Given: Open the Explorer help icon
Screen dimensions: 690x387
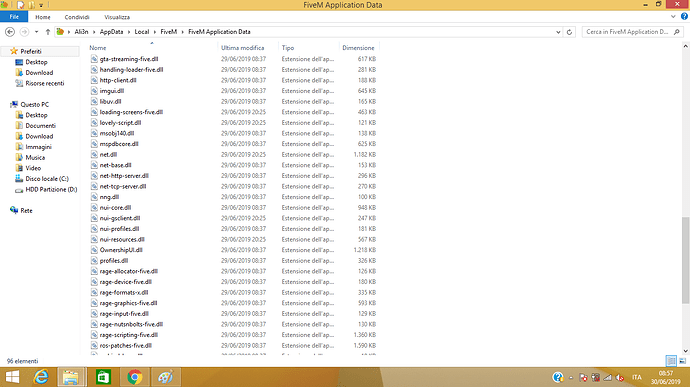Looking at the screenshot, I should (684, 16).
